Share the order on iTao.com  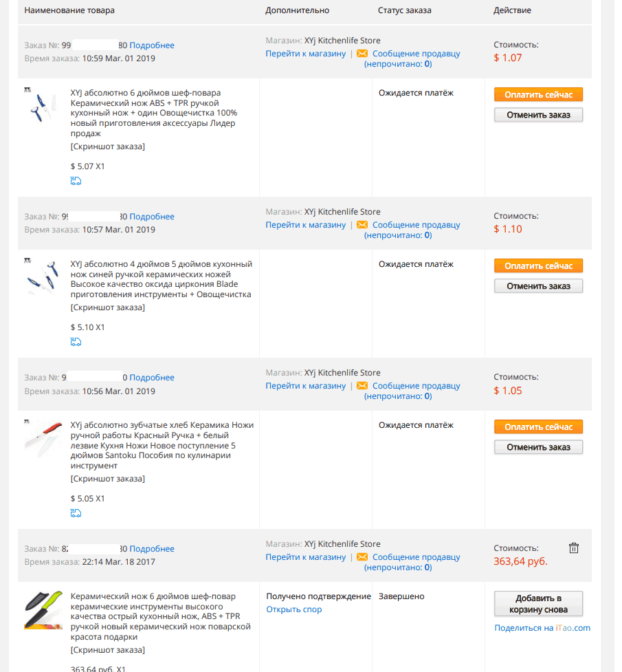(x=542, y=628)
